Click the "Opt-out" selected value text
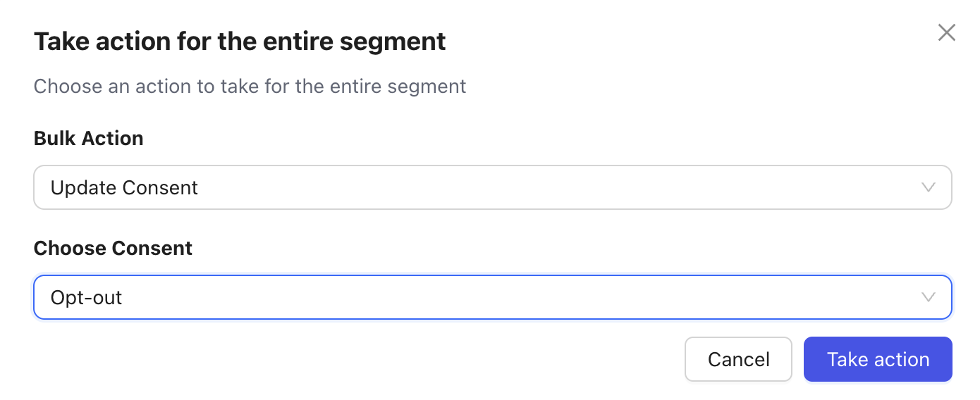This screenshot has height=400, width=980. 86,298
